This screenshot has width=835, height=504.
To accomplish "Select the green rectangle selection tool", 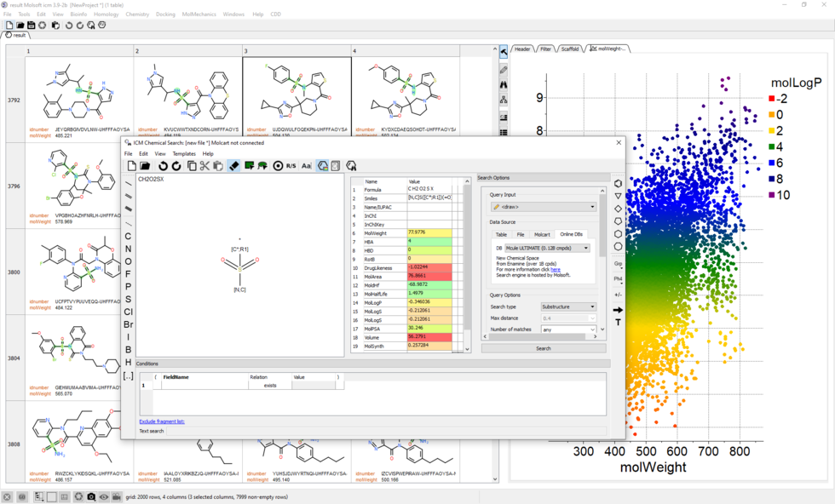I will pyautogui.click(x=249, y=166).
